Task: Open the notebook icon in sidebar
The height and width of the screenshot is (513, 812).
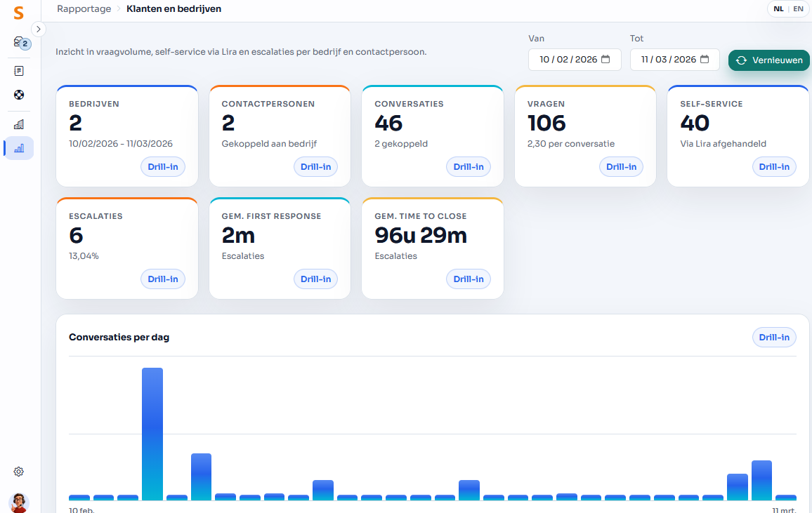Action: 19,71
